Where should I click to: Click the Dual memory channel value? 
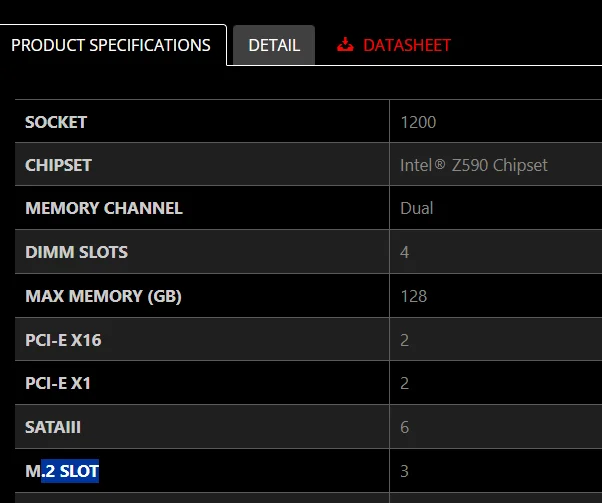417,208
